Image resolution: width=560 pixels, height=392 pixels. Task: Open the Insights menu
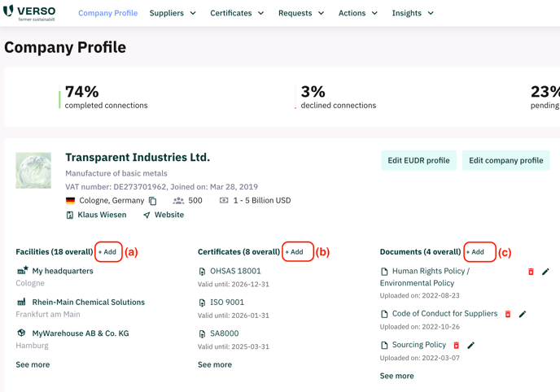tap(413, 13)
